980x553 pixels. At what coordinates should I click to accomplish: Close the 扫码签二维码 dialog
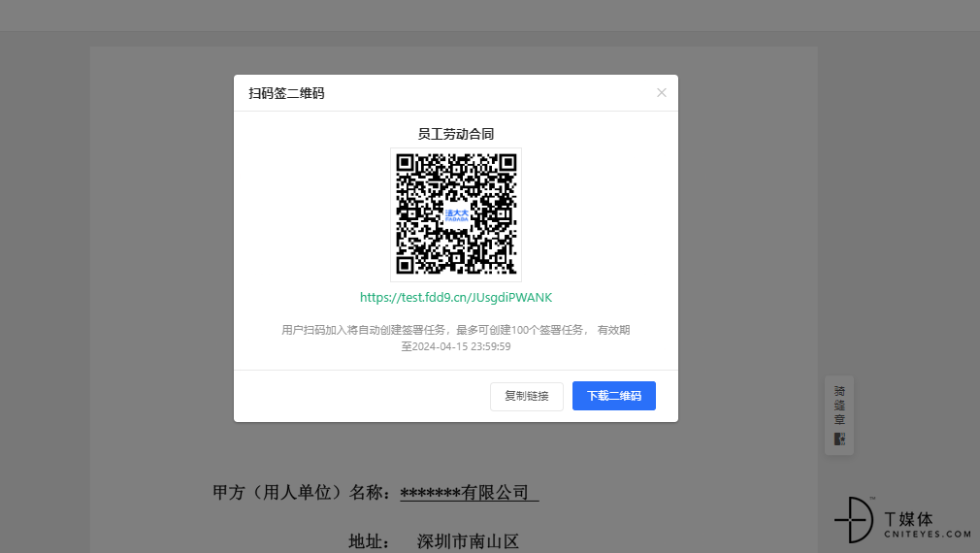point(661,93)
